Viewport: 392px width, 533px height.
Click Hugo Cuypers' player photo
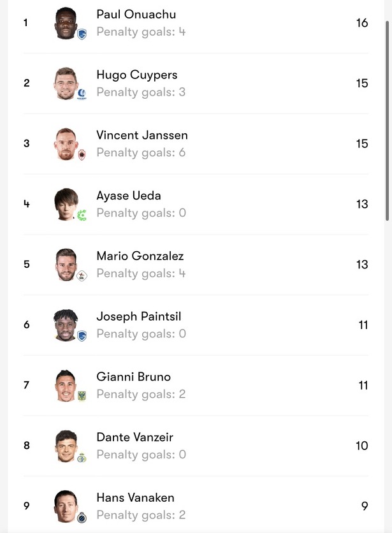(x=66, y=83)
